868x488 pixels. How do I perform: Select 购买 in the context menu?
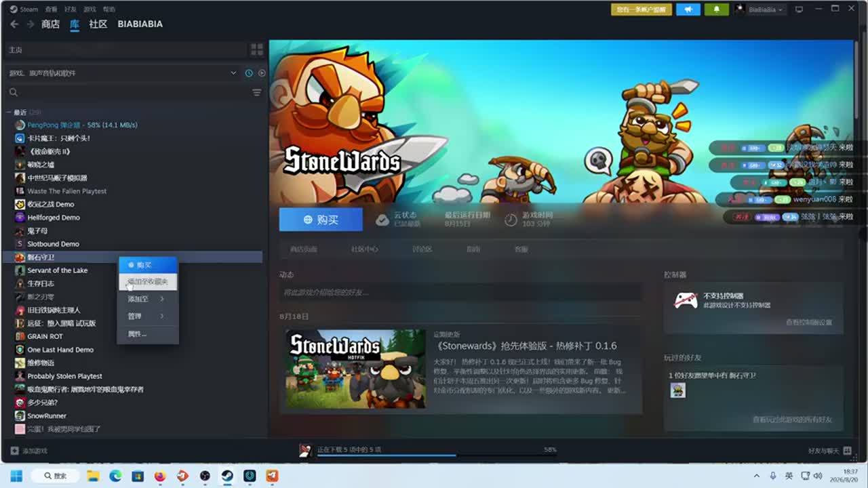[149, 265]
